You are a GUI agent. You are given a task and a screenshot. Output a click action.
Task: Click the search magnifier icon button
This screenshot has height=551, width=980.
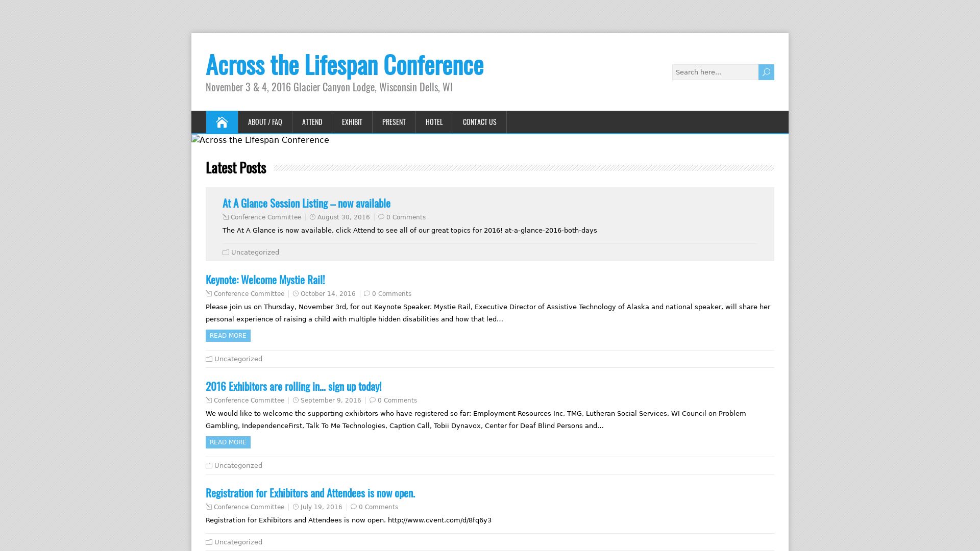[x=766, y=72]
